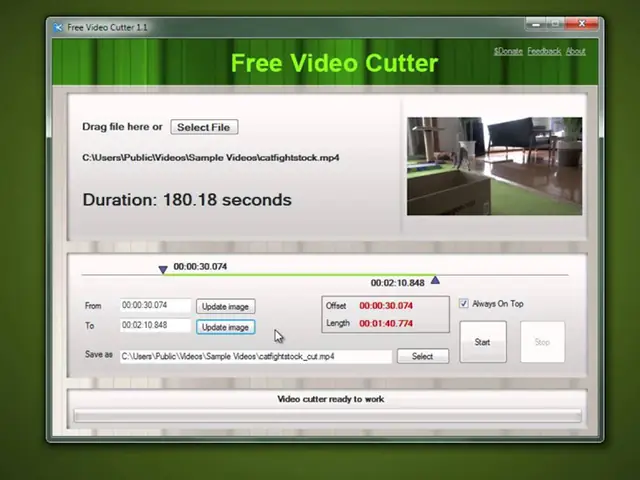Click the Select File button
Viewport: 640px width, 480px height.
click(x=204, y=127)
